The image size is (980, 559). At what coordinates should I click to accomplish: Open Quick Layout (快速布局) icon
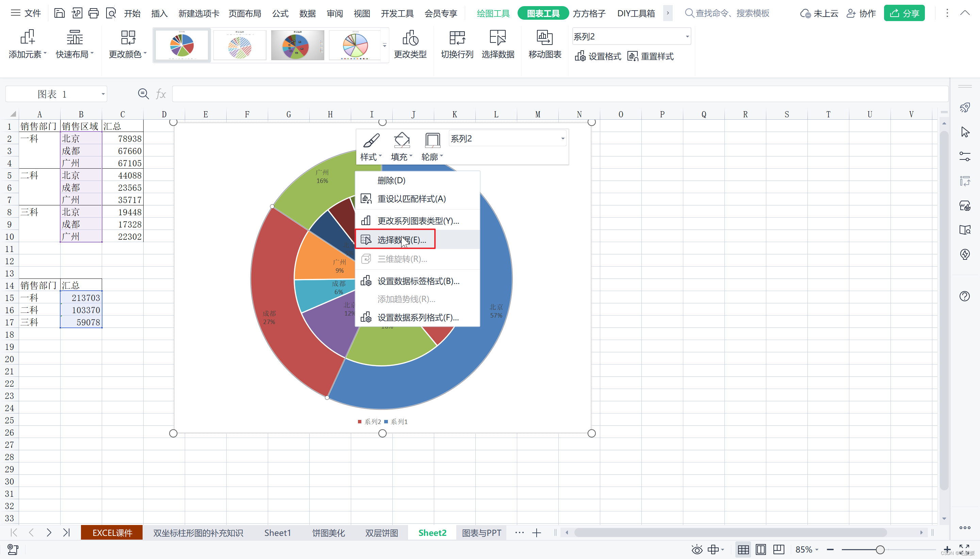coord(75,37)
